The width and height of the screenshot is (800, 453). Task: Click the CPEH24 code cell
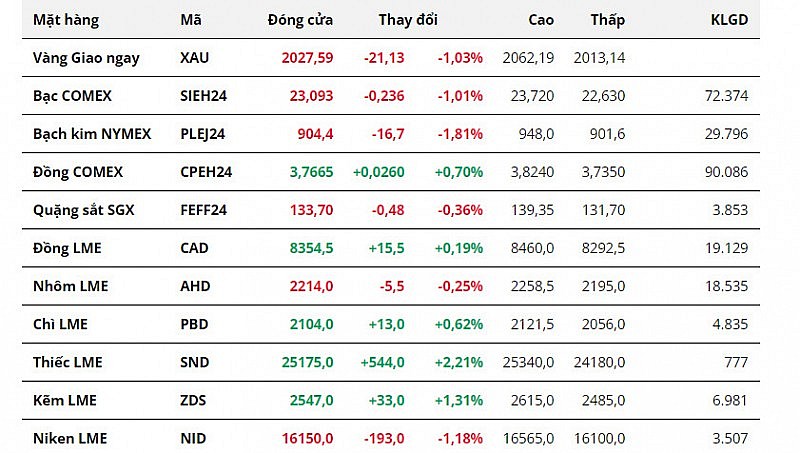(206, 172)
